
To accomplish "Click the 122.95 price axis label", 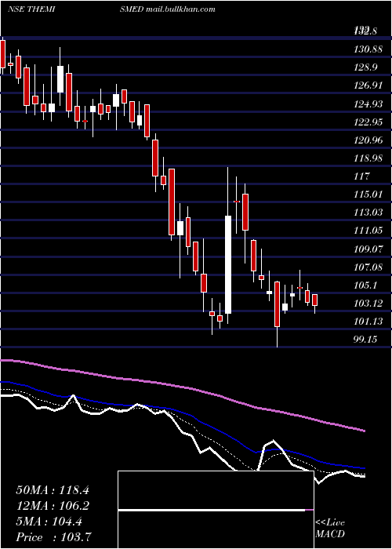I will coord(368,122).
